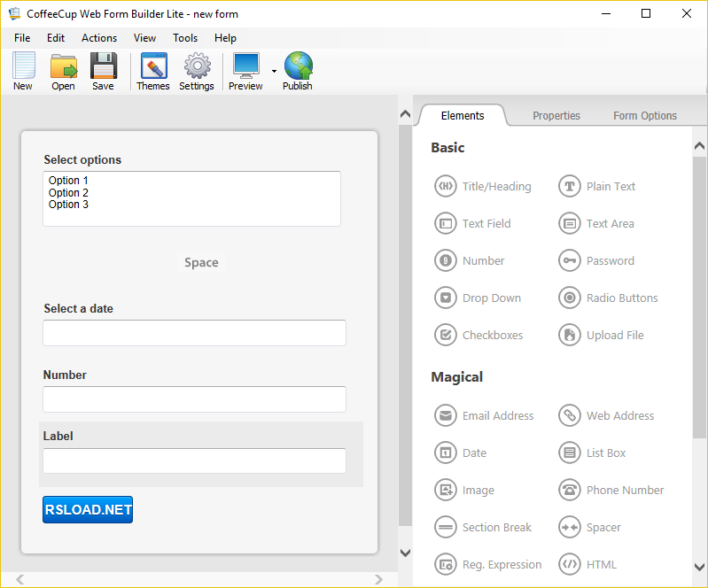
Task: Add a Password element
Action: 596,261
